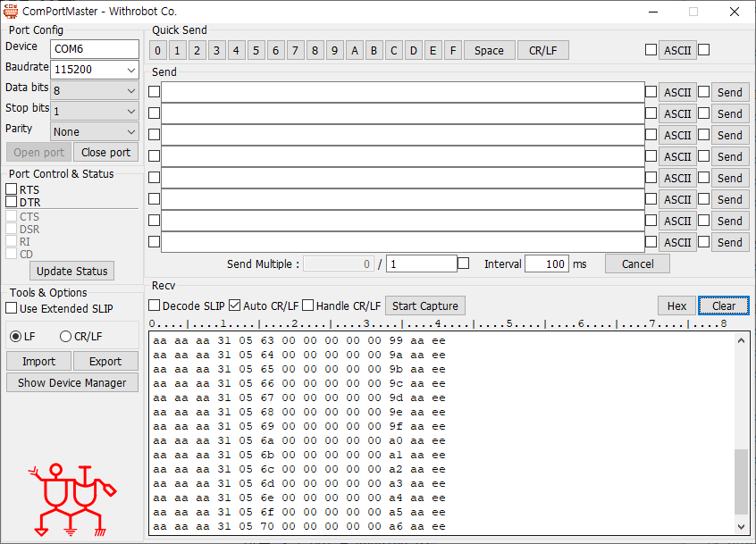The image size is (756, 544).
Task: Insert a Space via Quick Send
Action: pyautogui.click(x=489, y=51)
